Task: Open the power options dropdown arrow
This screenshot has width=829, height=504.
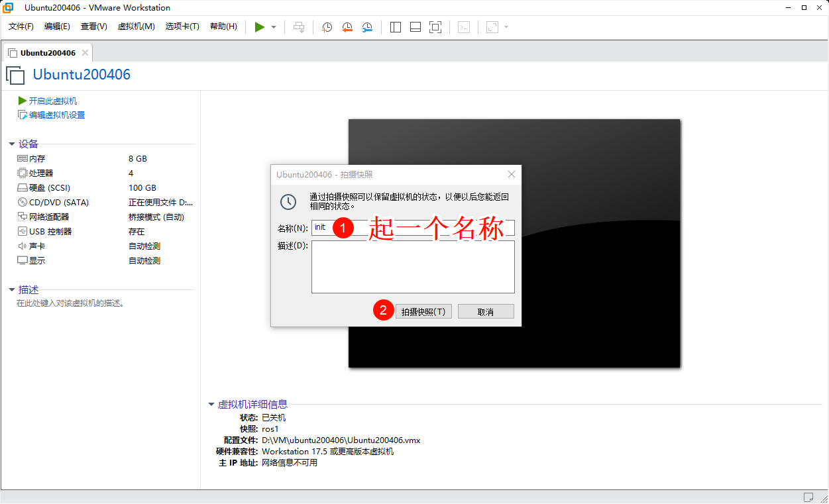Action: (274, 27)
